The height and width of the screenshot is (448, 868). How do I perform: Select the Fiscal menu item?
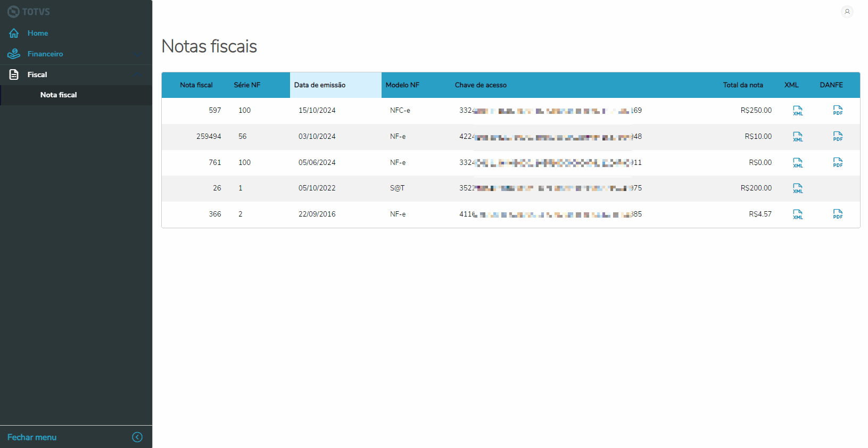pos(37,74)
